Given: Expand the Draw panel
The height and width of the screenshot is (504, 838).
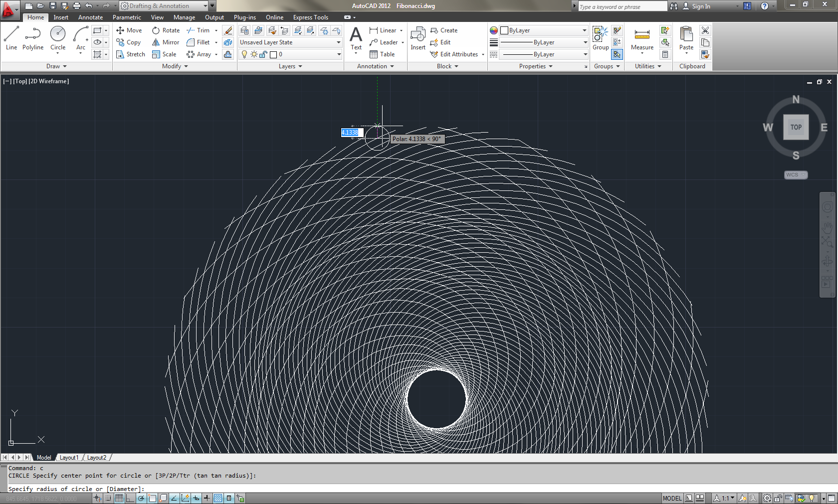Looking at the screenshot, I should click(x=56, y=66).
